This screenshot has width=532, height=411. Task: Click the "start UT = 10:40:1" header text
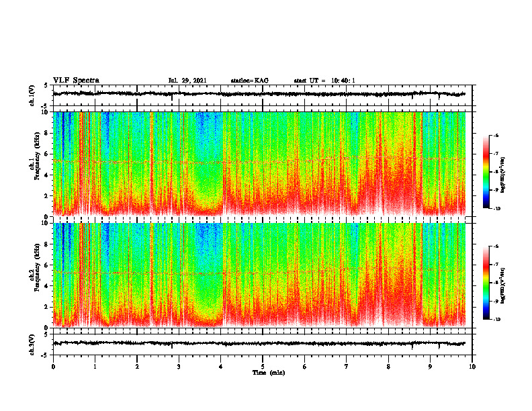point(324,81)
